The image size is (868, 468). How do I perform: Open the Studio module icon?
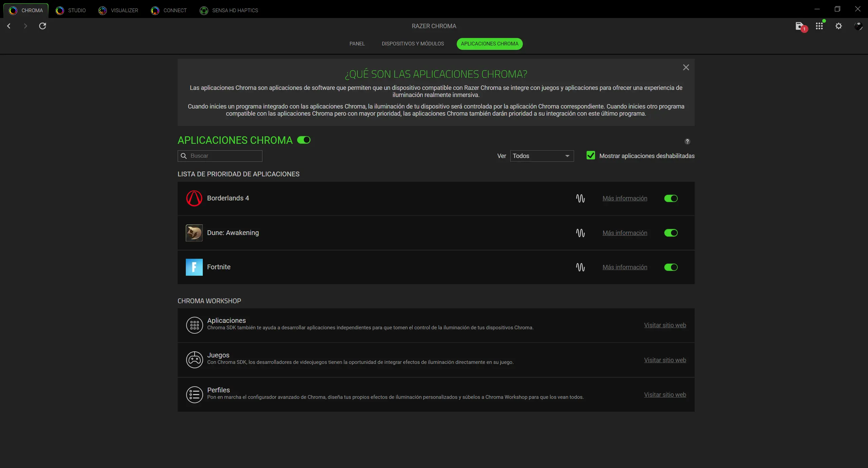pyautogui.click(x=59, y=10)
